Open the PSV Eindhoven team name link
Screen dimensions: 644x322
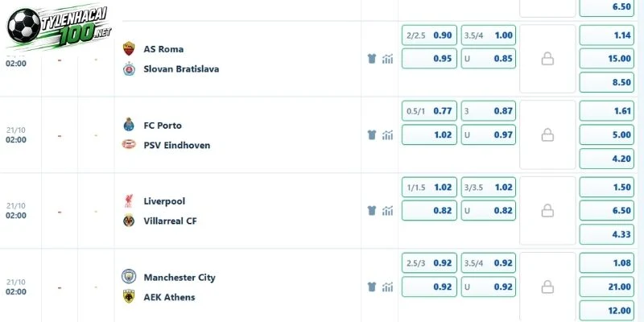coord(176,145)
